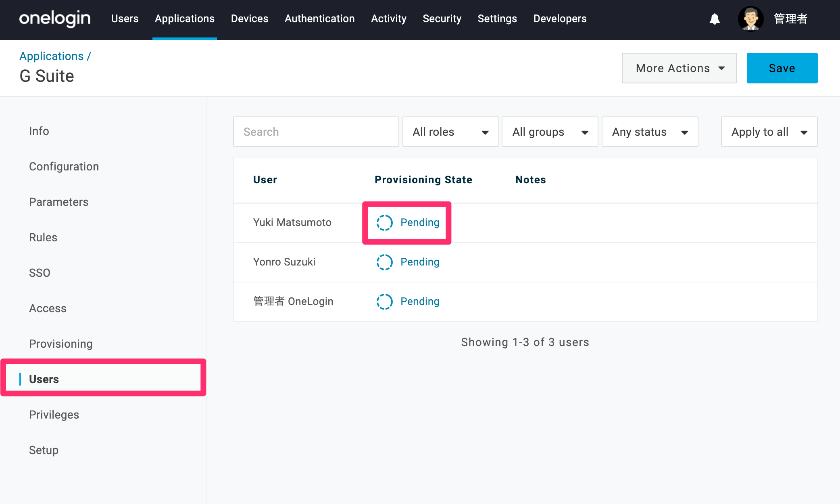Open the All roles dropdown

[x=450, y=132]
